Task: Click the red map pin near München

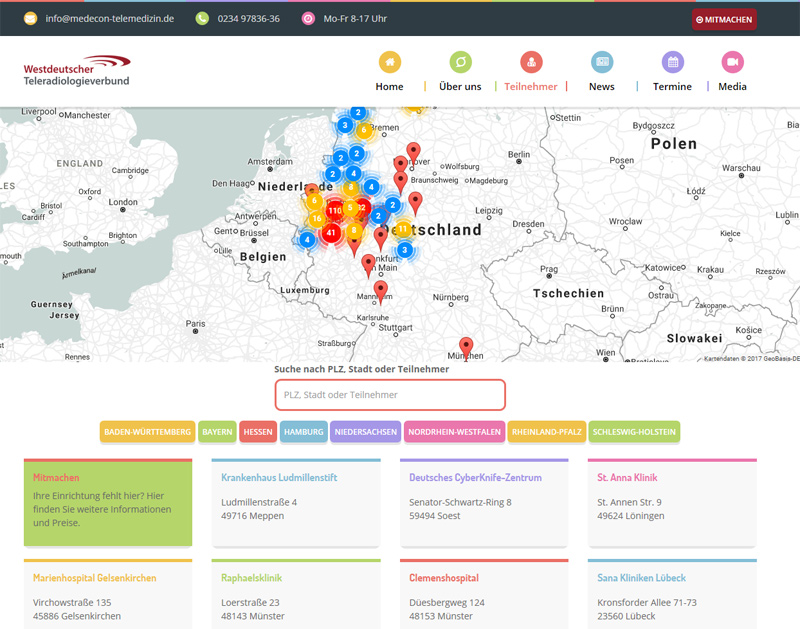Action: [466, 348]
